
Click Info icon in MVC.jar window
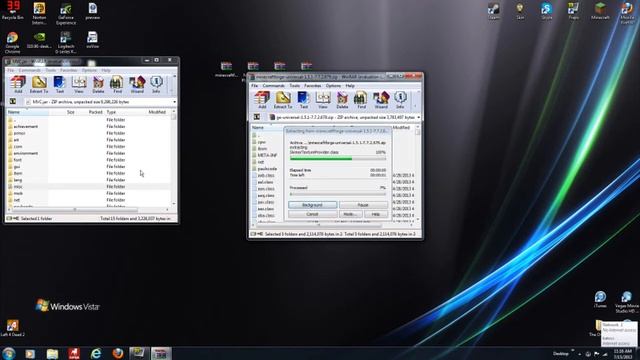[156, 84]
